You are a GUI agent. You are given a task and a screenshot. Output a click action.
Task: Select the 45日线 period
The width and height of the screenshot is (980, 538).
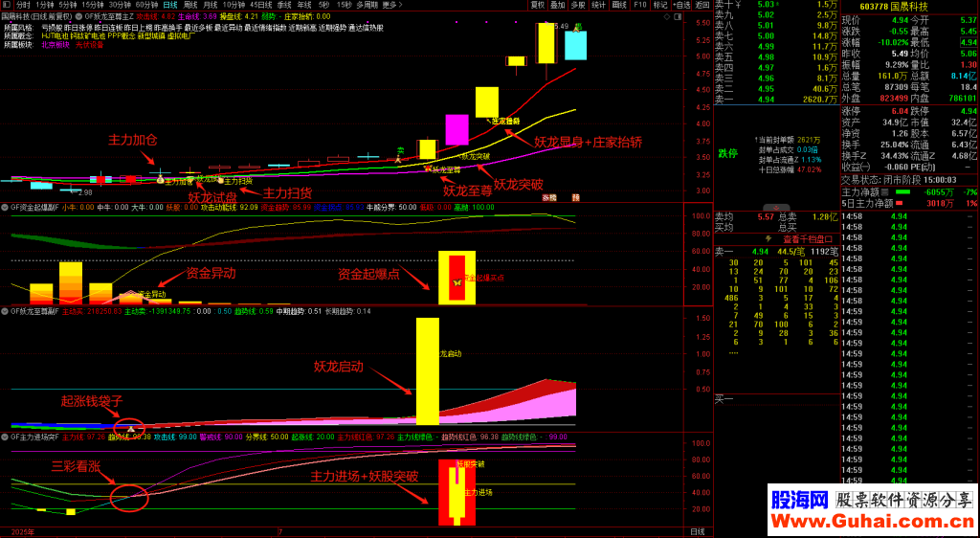262,5
